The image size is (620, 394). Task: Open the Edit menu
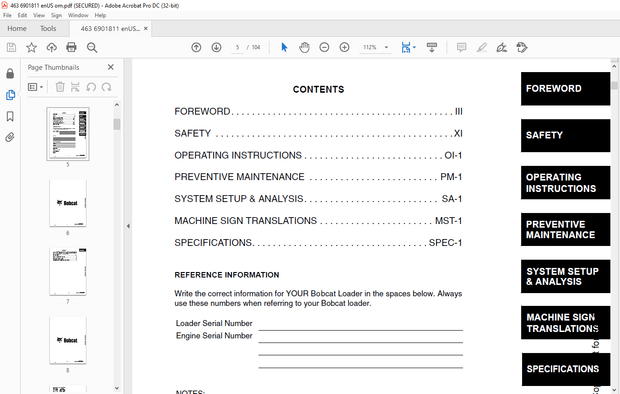[22, 15]
